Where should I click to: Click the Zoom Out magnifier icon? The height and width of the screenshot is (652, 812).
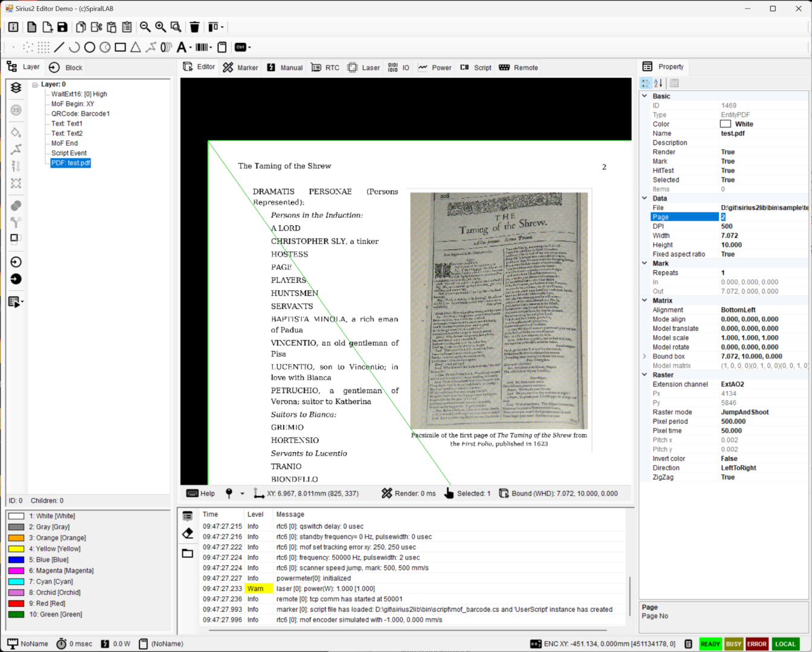(x=145, y=27)
